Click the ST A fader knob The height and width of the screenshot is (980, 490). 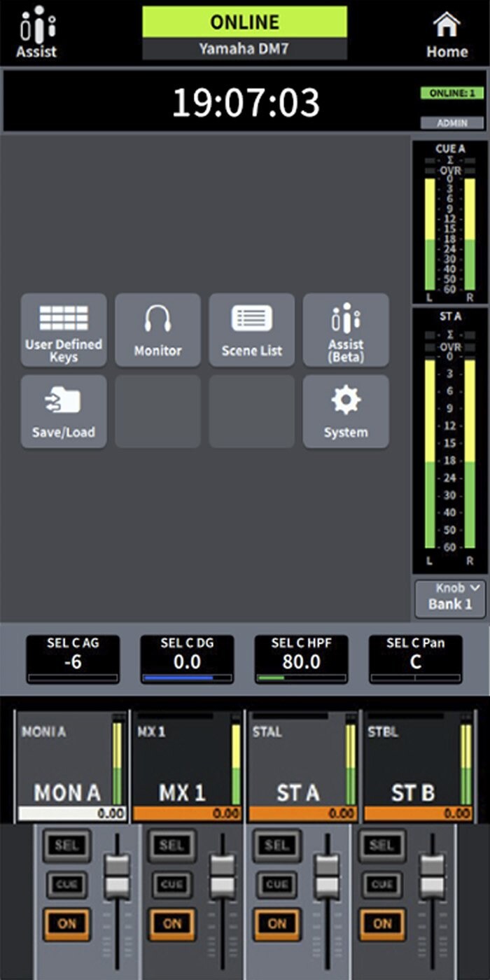tap(327, 876)
